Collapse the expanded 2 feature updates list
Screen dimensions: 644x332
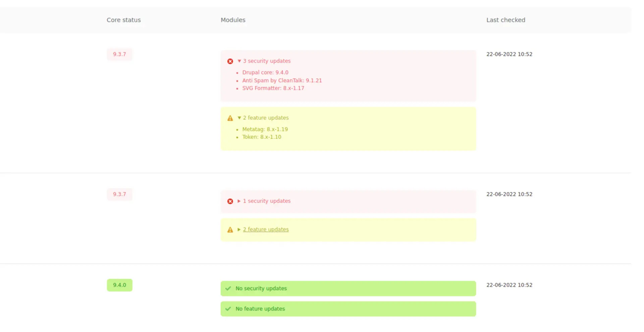(239, 118)
